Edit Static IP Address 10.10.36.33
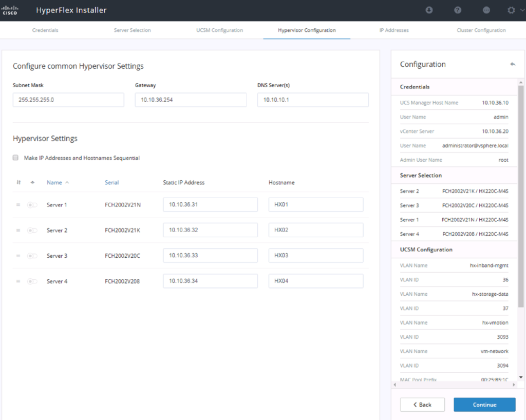Screen dimensions: 526x420 coord(210,255)
